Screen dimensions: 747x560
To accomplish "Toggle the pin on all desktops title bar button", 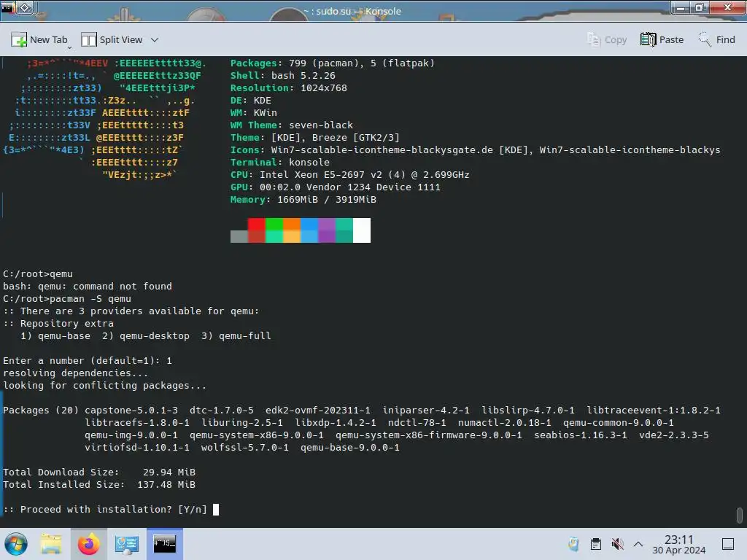I will pyautogui.click(x=25, y=7).
